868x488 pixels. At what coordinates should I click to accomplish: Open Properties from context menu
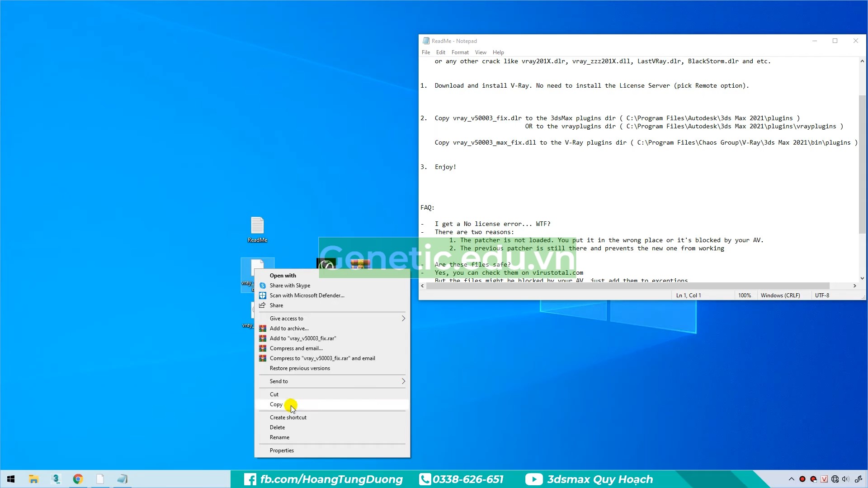click(281, 450)
